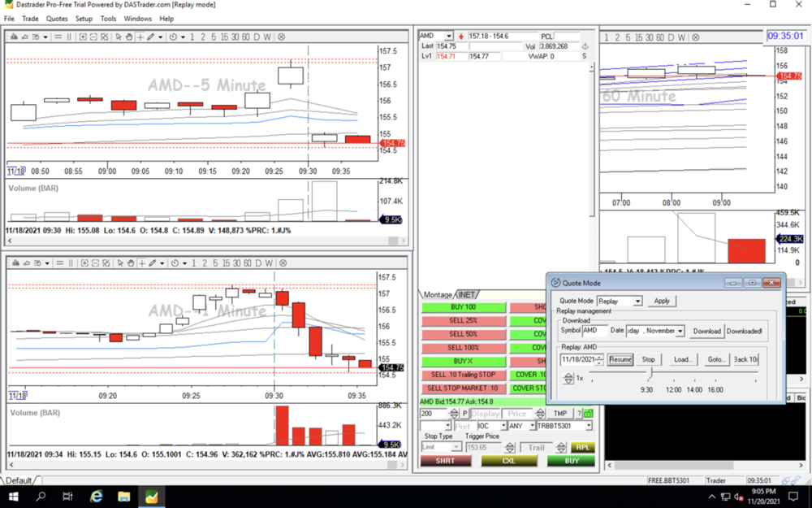Click the remove-indicator icon on 60-Minute chart toolbar
The image size is (812, 508).
coord(696,37)
